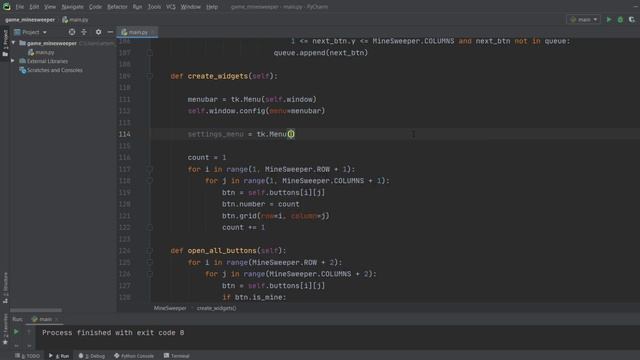Open the Terminal tool window
640x360 pixels.
pyautogui.click(x=177, y=356)
